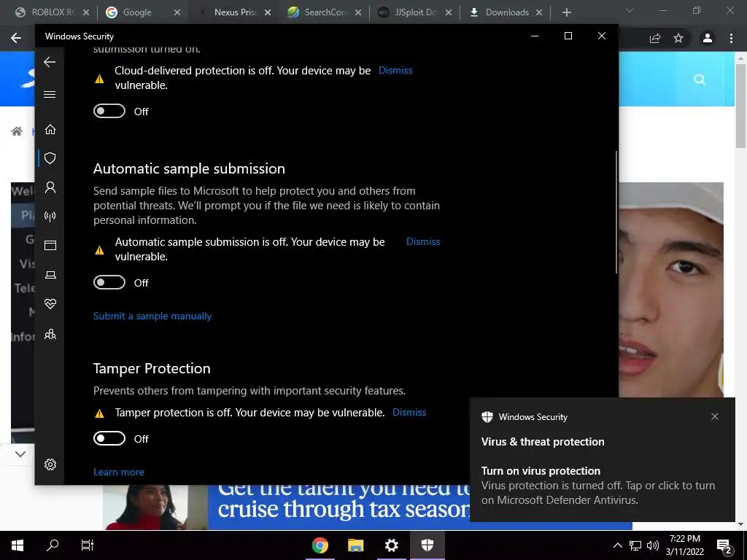Click Windows Security shield on taskbar
747x560 pixels.
(427, 545)
